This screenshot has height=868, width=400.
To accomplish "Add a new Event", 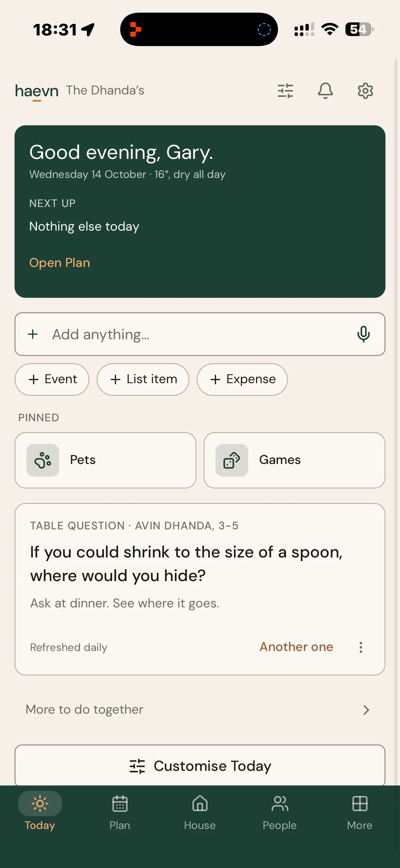I will tap(52, 380).
